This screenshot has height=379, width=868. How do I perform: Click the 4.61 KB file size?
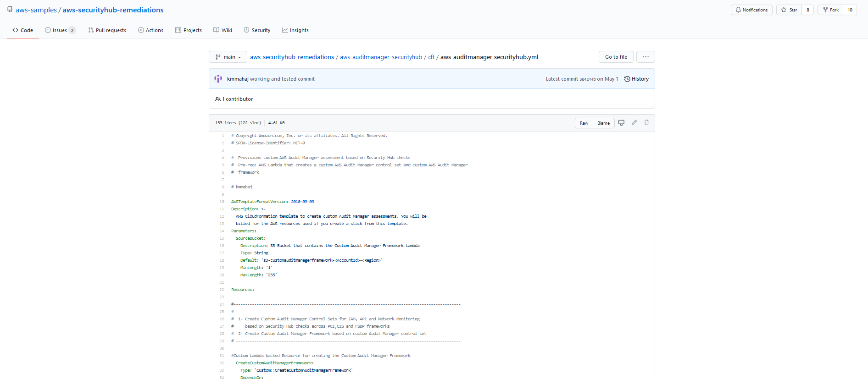tap(276, 123)
